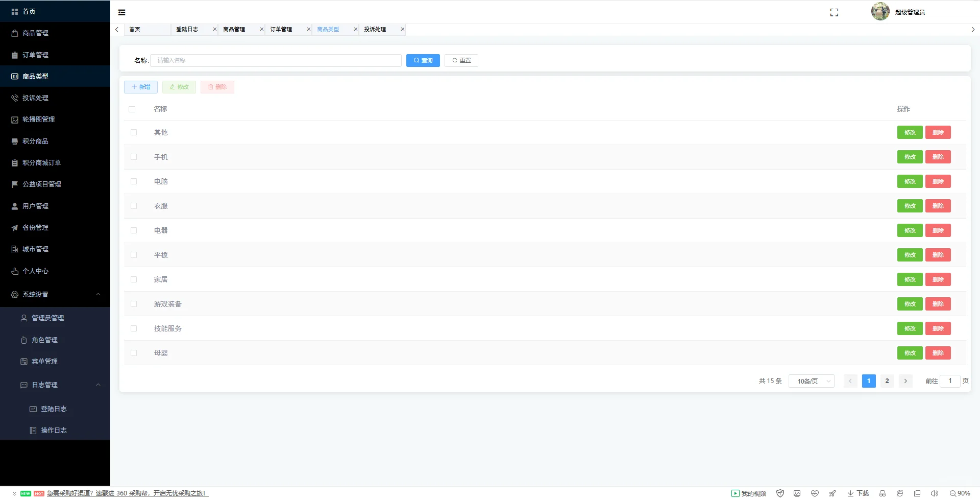Viewport: 980px width, 499px height.
Task: Go to page 2 of results
Action: point(887,381)
